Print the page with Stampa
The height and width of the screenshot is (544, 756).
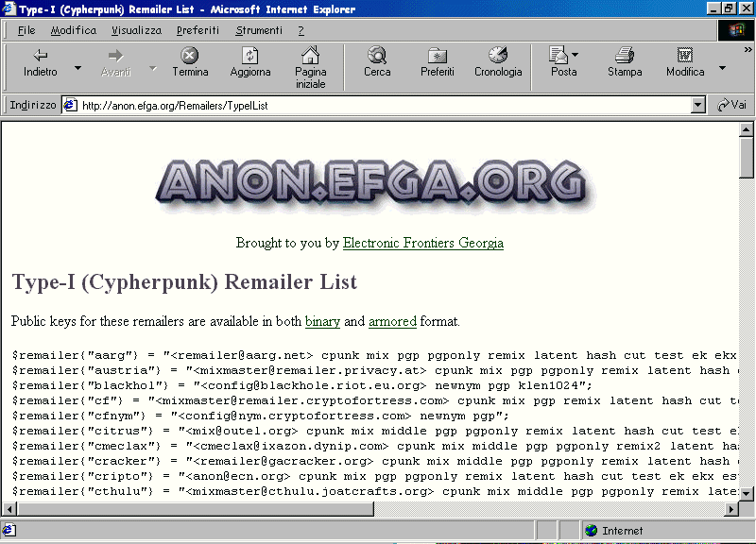click(x=625, y=62)
